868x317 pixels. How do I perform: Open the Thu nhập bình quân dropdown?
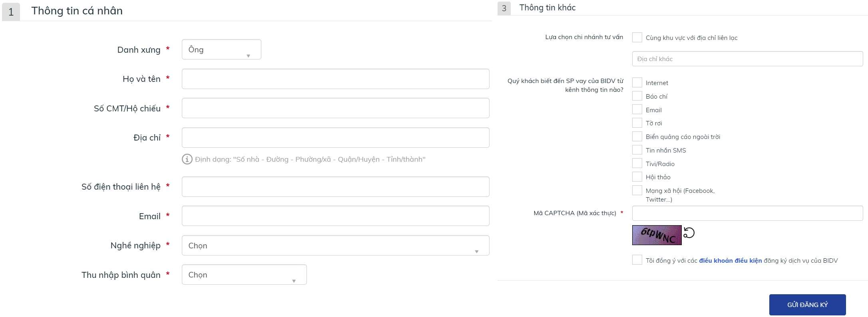(x=244, y=275)
